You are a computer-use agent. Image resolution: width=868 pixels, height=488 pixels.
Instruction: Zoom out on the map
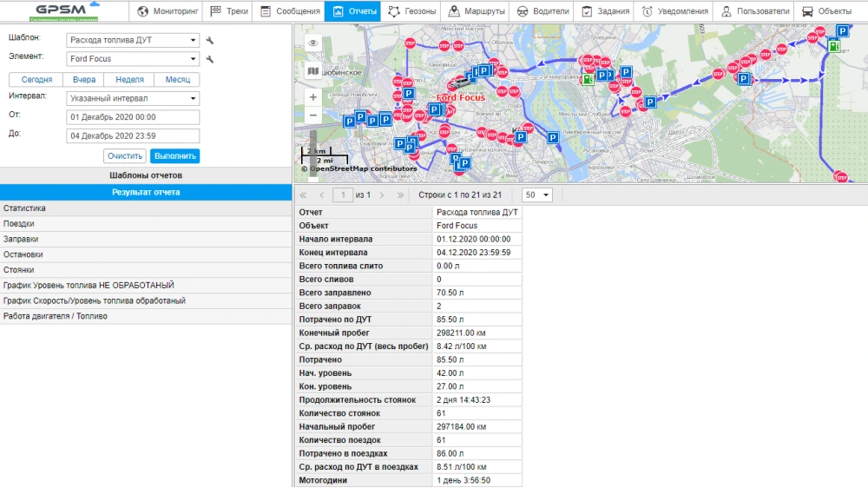[313, 115]
